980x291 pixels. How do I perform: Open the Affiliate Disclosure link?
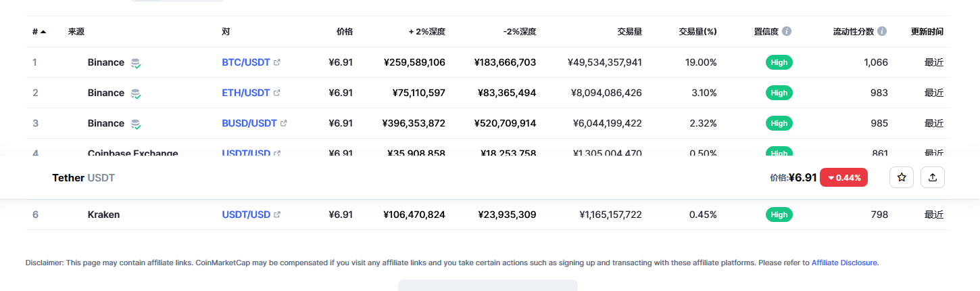(844, 263)
